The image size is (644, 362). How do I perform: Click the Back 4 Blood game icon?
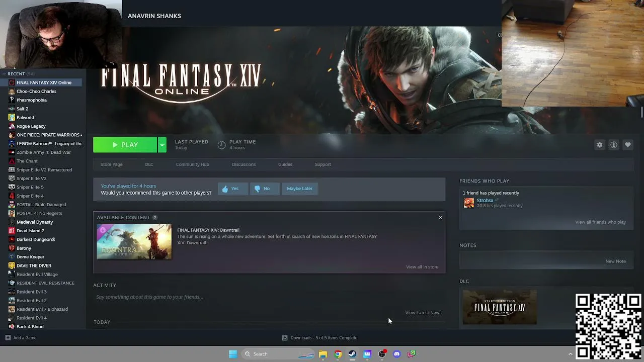12,327
